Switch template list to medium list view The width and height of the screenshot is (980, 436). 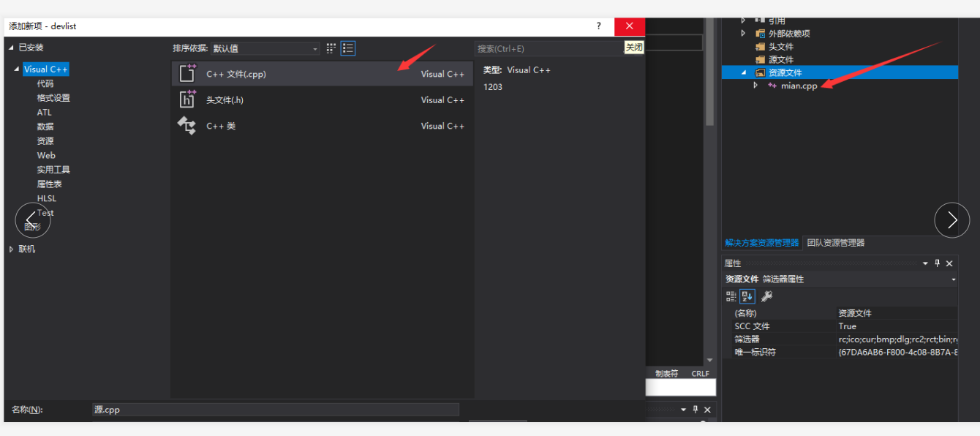tap(348, 48)
